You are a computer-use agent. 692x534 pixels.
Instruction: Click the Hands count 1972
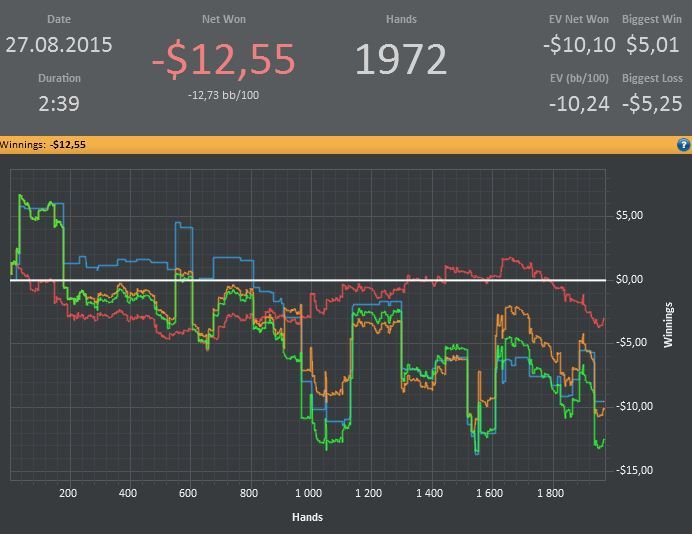click(401, 59)
